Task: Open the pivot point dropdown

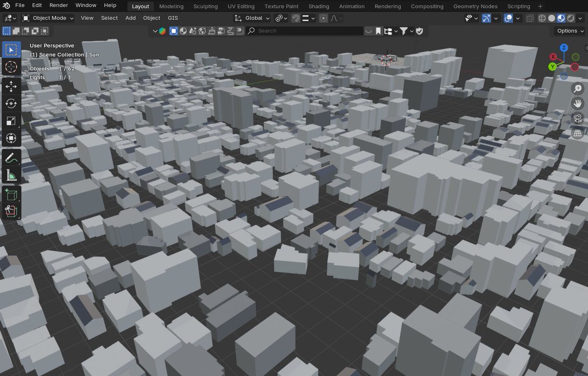Action: [x=282, y=18]
